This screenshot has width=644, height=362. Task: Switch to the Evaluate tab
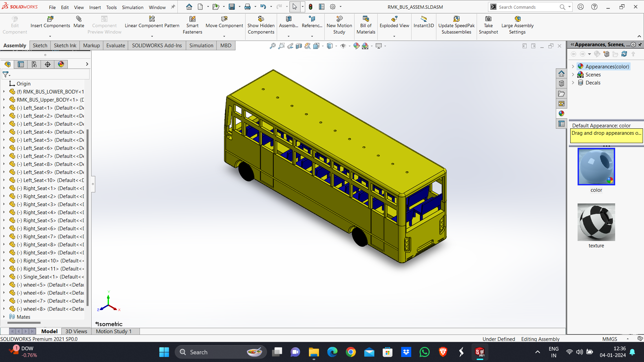click(115, 46)
